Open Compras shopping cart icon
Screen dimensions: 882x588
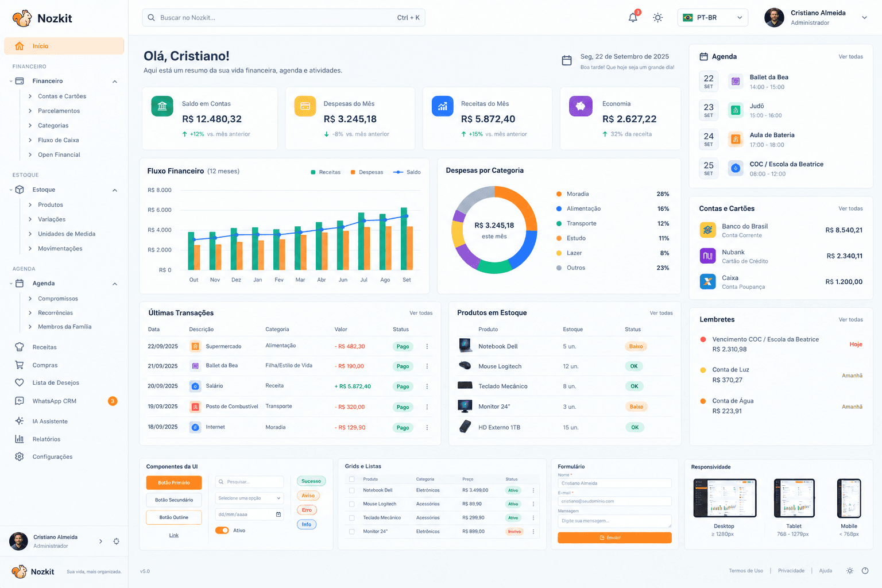(x=20, y=365)
